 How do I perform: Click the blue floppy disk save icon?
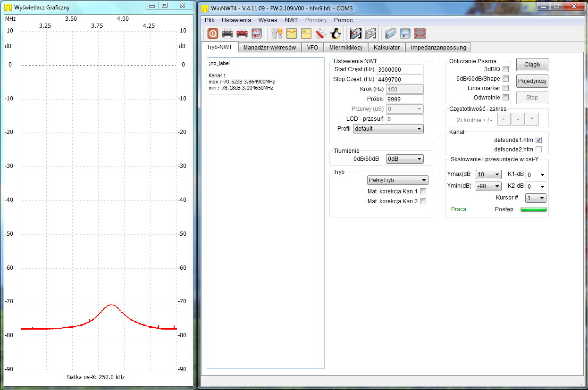405,33
